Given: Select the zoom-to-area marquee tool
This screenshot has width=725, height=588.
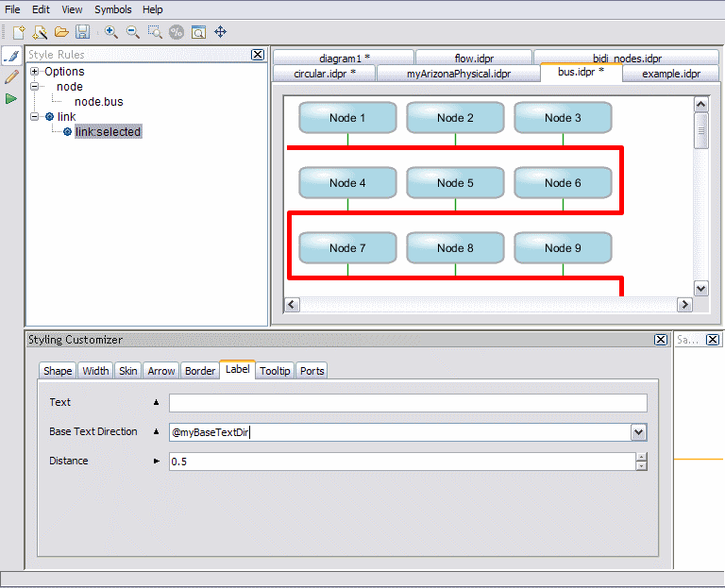Looking at the screenshot, I should [x=155, y=32].
